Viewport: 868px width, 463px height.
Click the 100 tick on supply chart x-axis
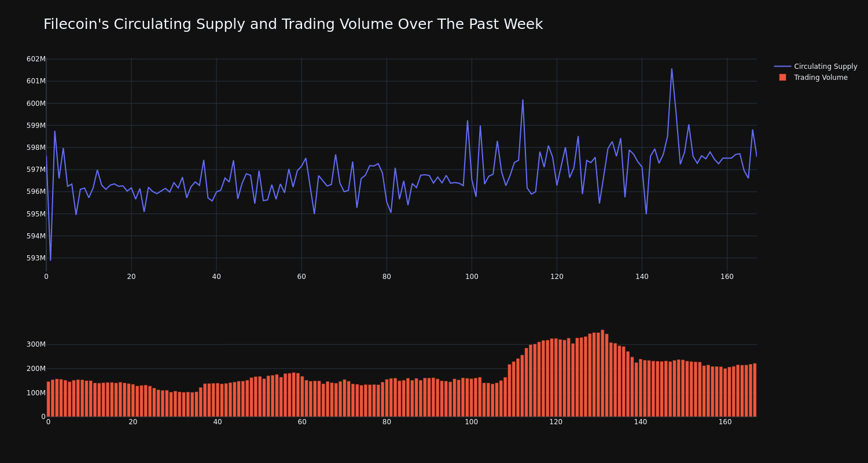pos(472,277)
